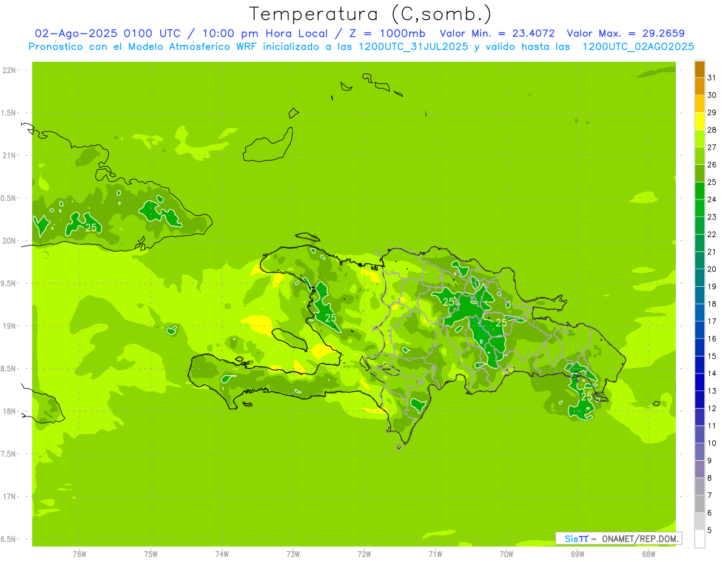Click the "9.5N" latitude tick label

(x=9, y=284)
